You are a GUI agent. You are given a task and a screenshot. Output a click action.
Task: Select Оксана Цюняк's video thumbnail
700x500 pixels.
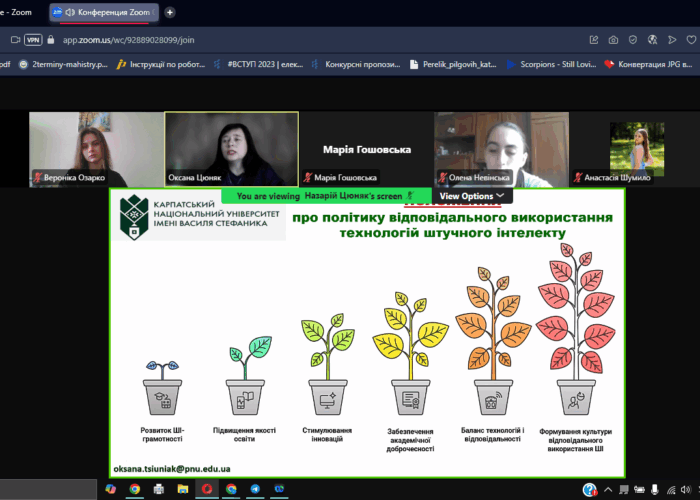click(x=231, y=149)
